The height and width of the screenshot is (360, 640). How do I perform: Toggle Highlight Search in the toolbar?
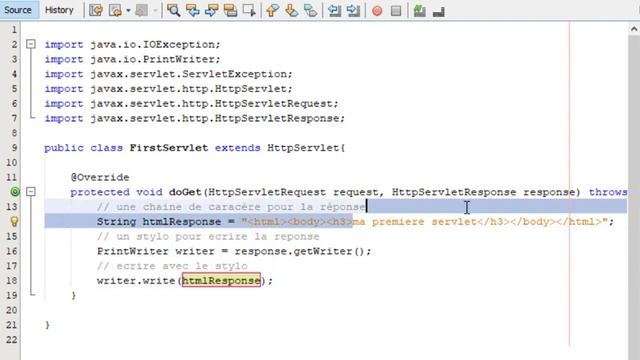[230, 11]
